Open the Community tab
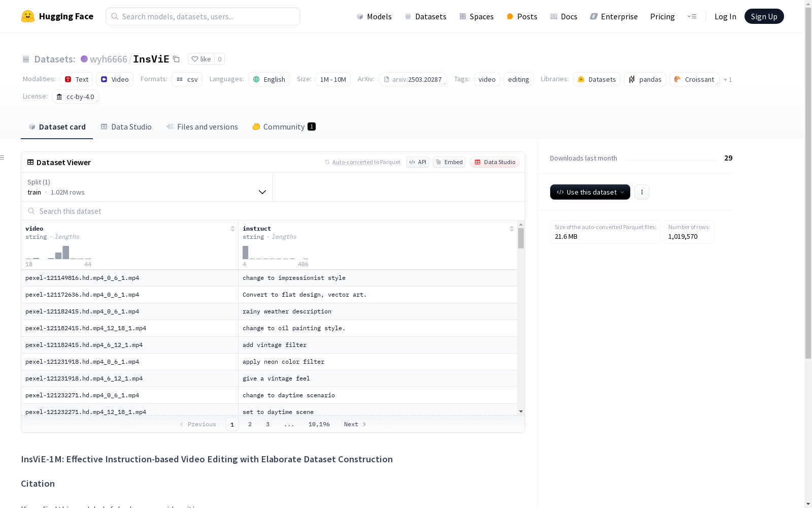Screen dimensions: 812x508 [284, 127]
